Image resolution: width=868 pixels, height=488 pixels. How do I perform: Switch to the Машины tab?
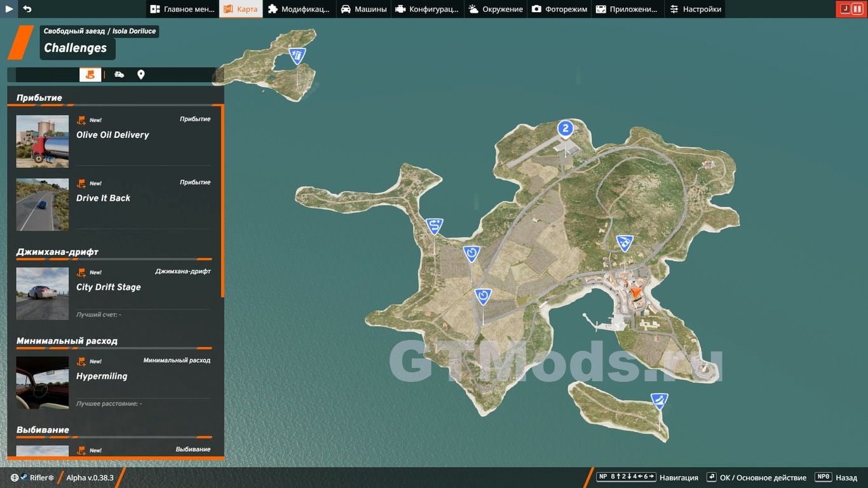363,9
